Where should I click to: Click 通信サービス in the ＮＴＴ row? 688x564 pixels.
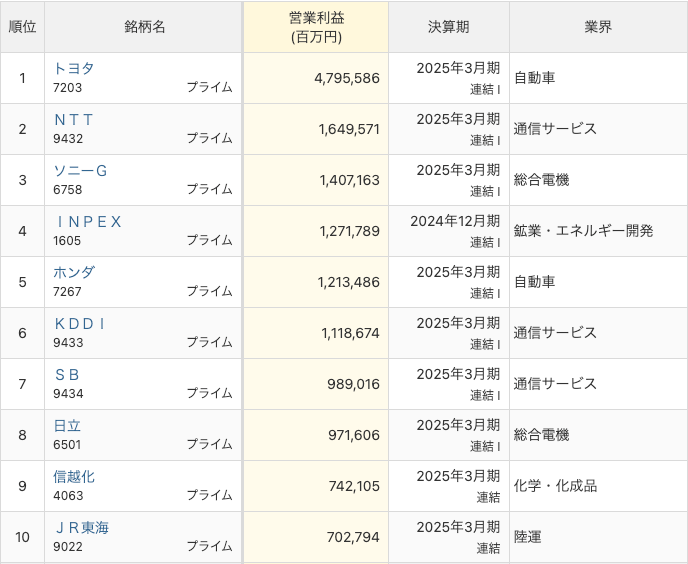[x=555, y=129]
